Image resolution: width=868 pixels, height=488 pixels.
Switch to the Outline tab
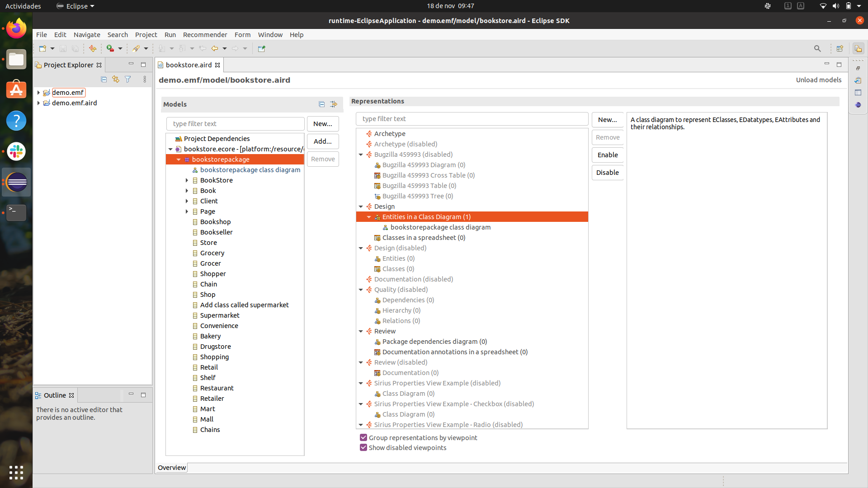click(x=55, y=395)
